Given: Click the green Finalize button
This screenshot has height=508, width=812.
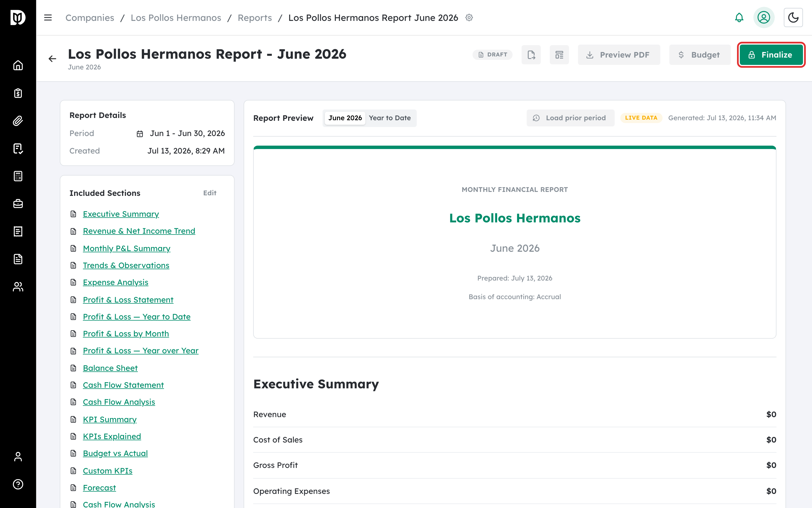Looking at the screenshot, I should tap(771, 55).
